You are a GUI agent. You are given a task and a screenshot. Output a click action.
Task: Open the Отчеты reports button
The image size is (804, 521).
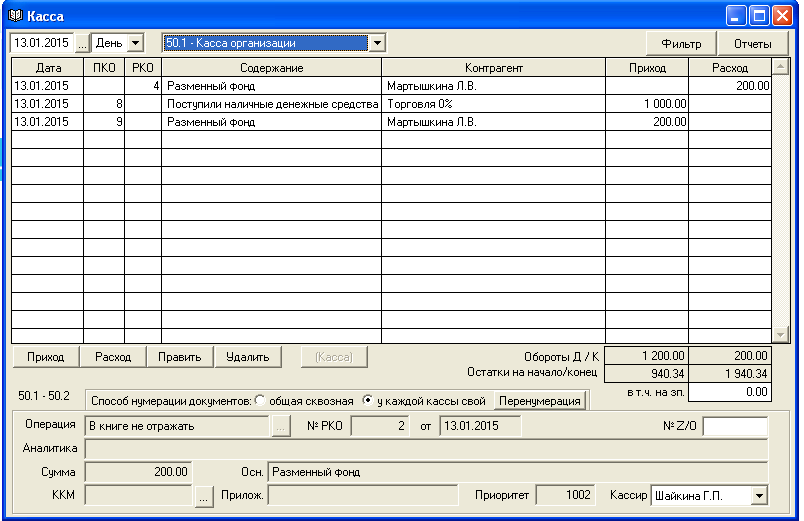(x=752, y=44)
